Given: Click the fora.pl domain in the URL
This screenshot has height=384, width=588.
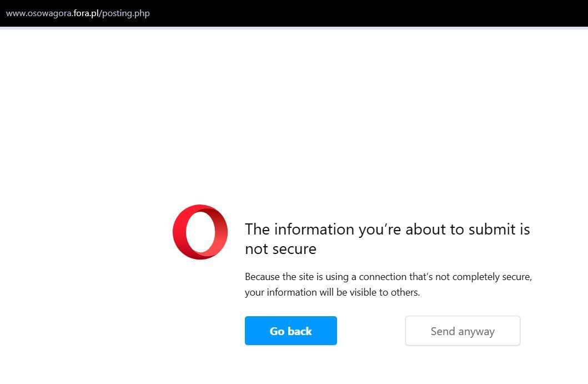Looking at the screenshot, I should point(86,13).
